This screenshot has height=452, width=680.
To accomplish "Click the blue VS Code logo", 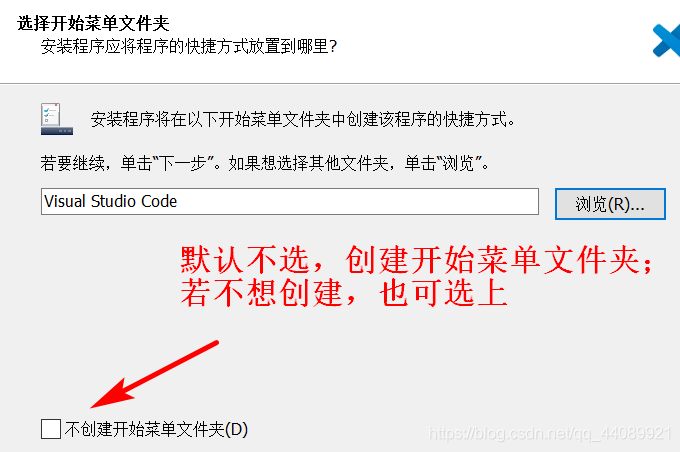I will (667, 41).
